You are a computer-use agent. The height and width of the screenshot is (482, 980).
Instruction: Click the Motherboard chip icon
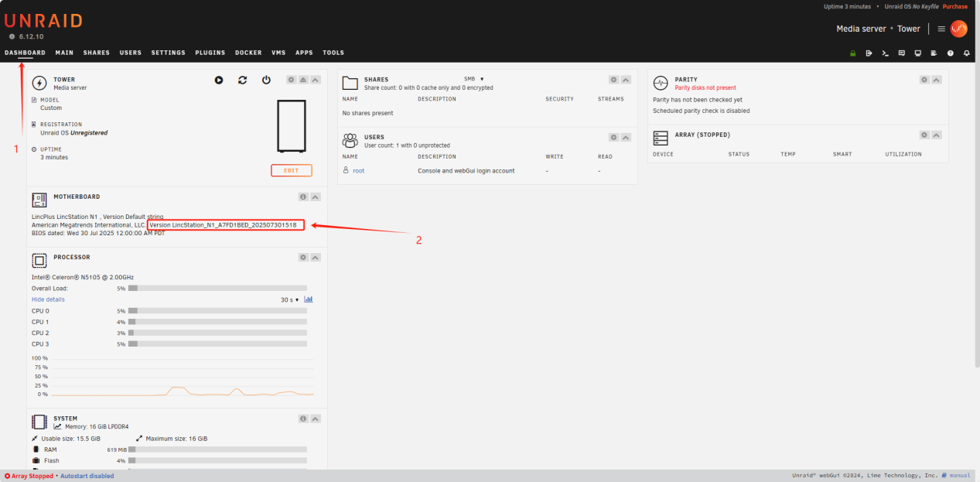point(39,200)
